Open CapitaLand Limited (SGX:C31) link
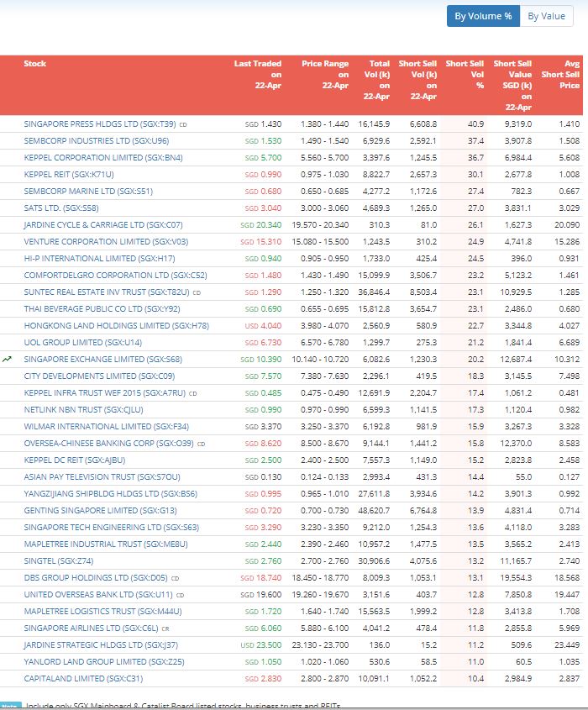 (x=83, y=678)
